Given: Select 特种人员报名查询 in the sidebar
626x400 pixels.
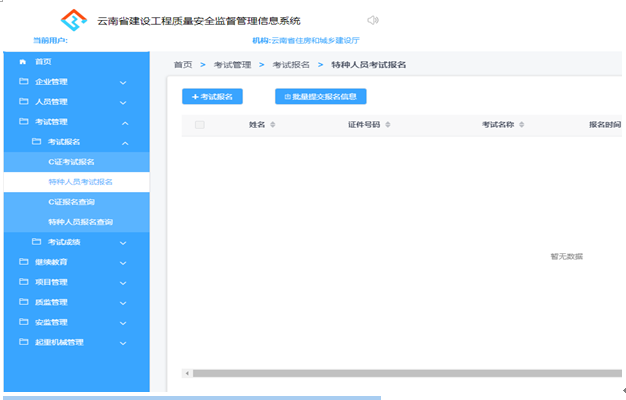Looking at the screenshot, I should 80,222.
